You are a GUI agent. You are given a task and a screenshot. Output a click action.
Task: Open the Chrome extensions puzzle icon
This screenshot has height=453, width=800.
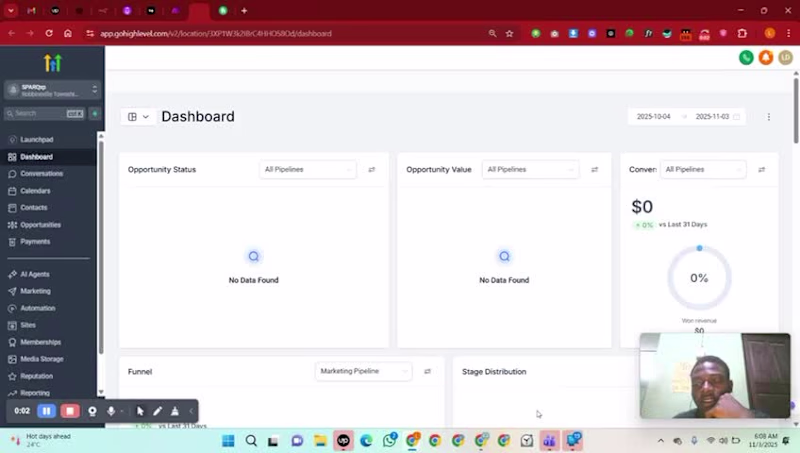point(742,33)
